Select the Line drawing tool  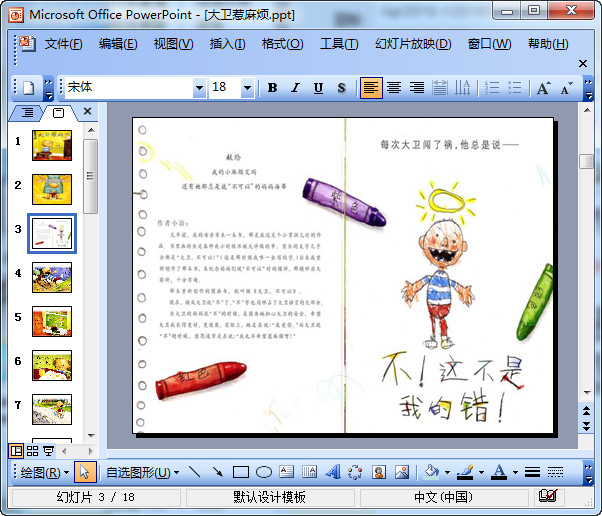click(195, 472)
